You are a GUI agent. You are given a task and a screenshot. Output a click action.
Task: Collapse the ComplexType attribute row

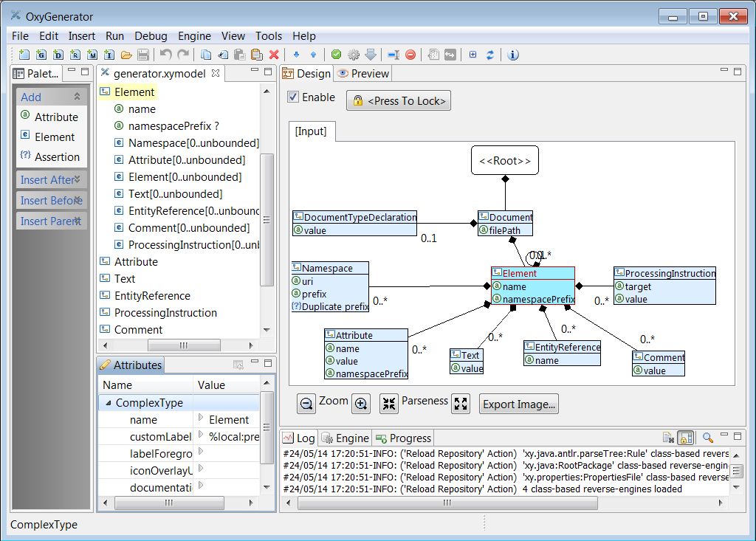pos(110,402)
